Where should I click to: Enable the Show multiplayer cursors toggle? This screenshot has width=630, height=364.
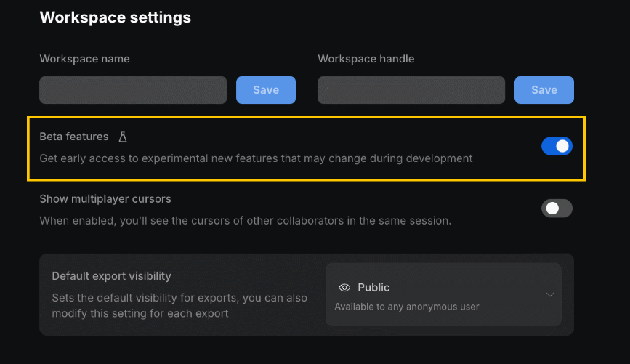pos(557,209)
